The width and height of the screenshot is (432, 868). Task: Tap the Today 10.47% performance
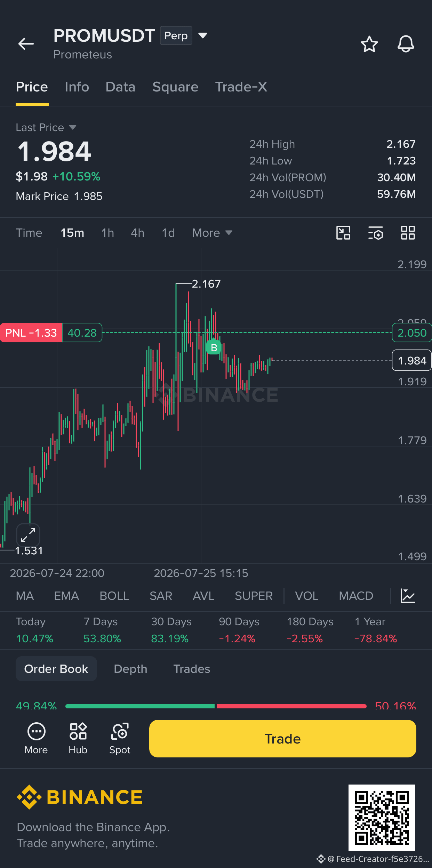(34, 630)
